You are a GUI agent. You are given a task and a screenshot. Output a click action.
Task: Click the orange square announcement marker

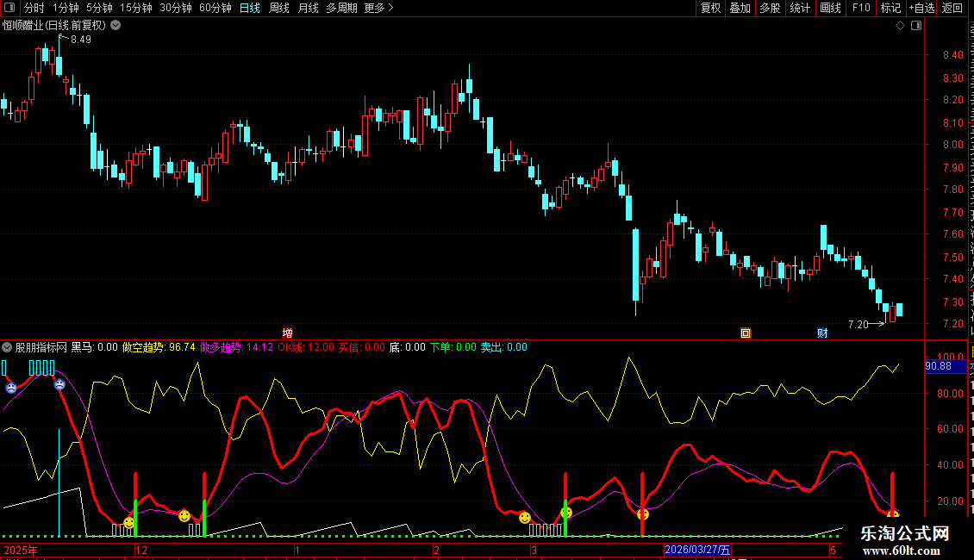[x=746, y=333]
